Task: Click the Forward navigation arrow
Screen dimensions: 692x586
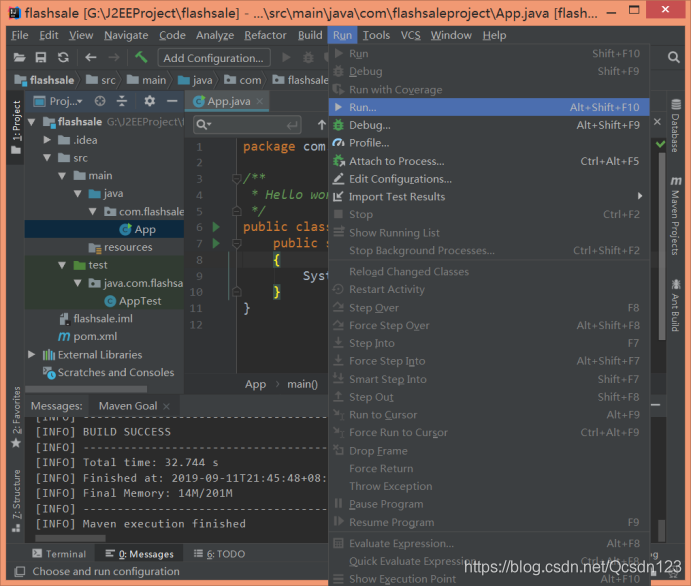Action: coord(113,57)
